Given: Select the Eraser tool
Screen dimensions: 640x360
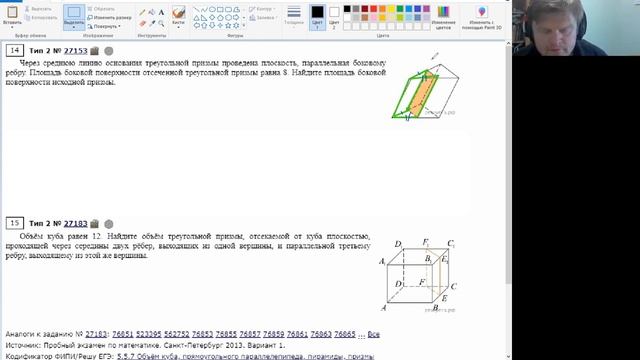Looking at the screenshot, I should point(142,24).
